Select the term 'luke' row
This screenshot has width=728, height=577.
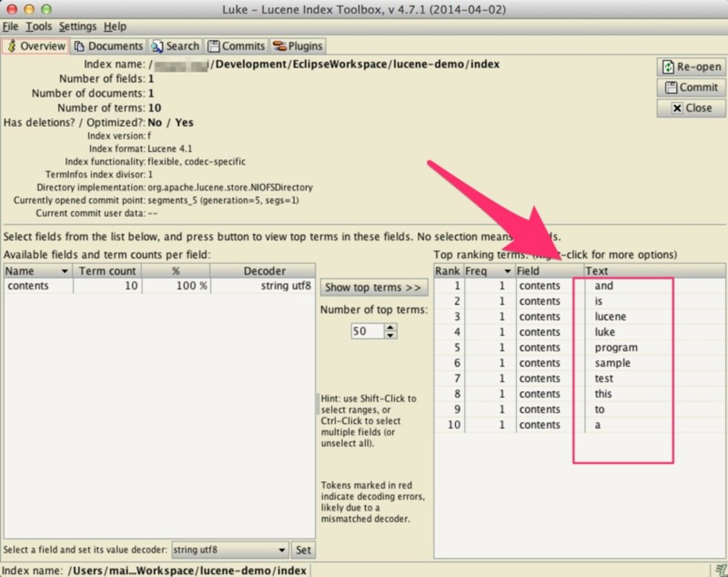579,332
